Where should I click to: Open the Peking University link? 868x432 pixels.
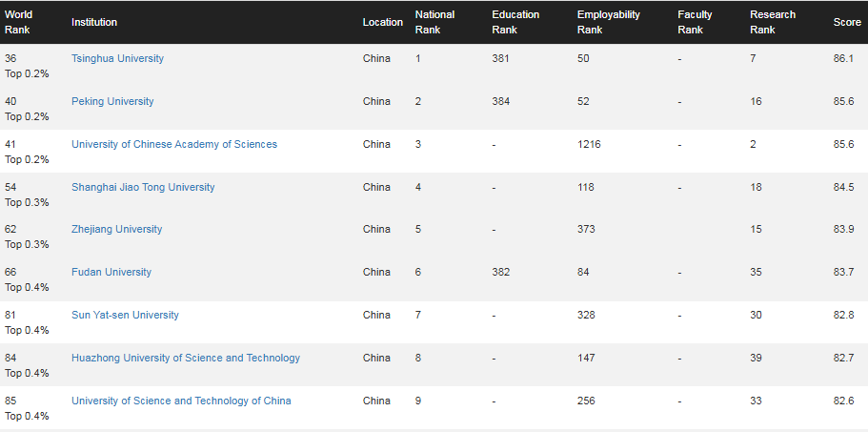click(112, 101)
